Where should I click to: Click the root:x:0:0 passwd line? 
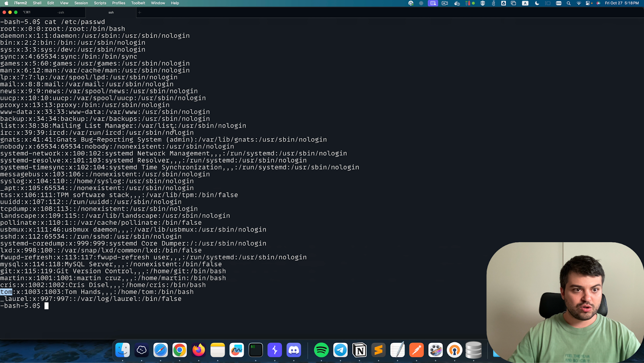click(x=63, y=29)
